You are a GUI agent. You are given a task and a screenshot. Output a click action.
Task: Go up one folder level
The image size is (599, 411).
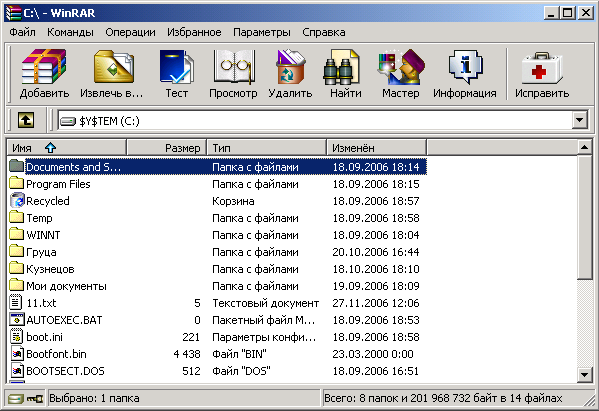click(26, 121)
